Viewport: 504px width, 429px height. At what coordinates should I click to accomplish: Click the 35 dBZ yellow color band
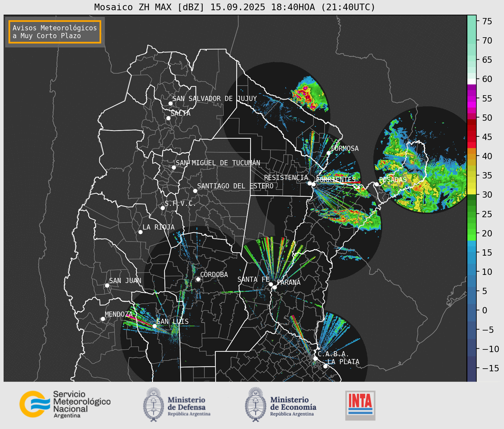click(472, 174)
